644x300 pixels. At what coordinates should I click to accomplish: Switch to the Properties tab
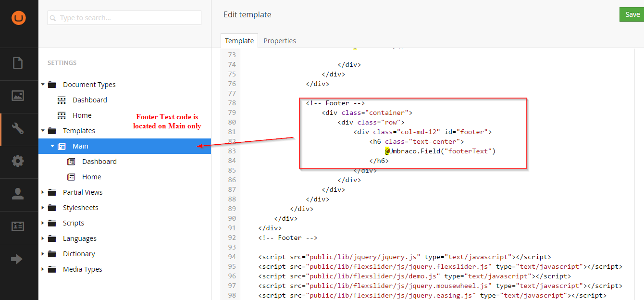[280, 41]
